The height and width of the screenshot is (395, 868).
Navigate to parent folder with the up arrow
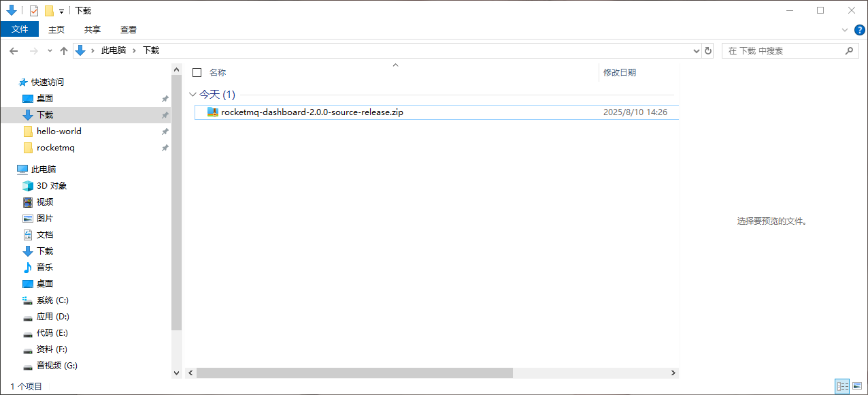(x=63, y=50)
